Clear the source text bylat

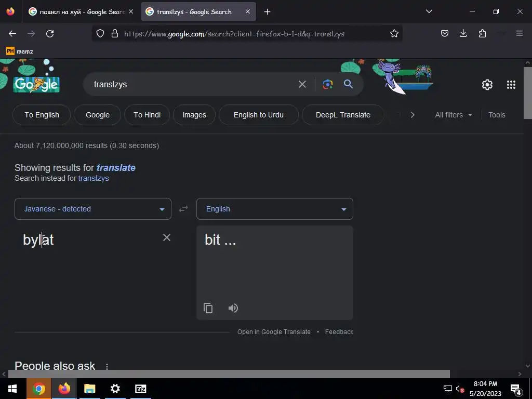click(167, 237)
